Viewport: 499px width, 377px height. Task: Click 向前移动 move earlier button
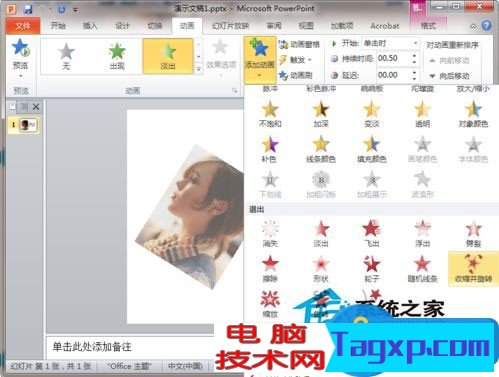tap(449, 60)
